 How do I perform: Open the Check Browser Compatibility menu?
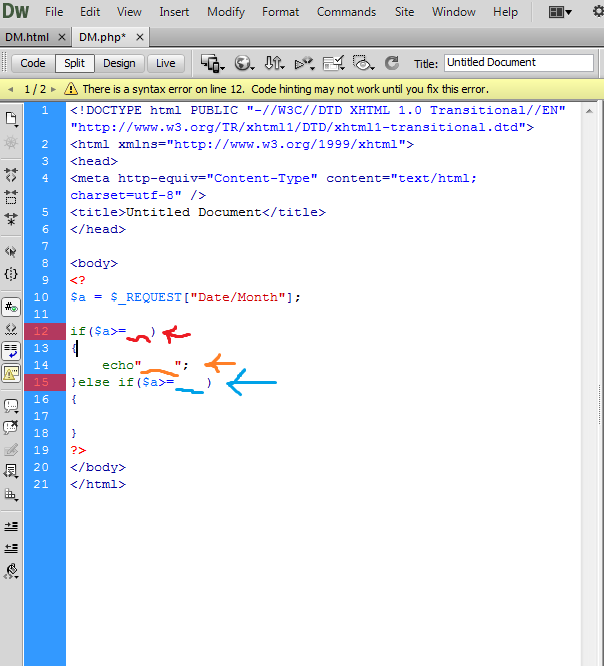coord(334,63)
